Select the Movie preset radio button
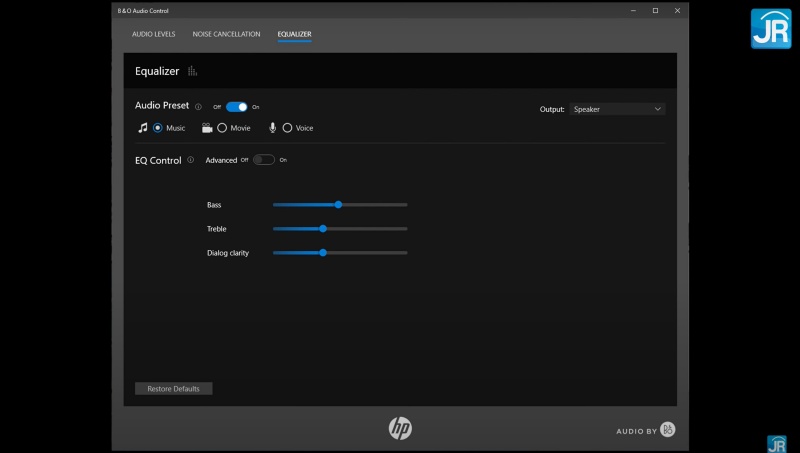Screen dimensions: 800x453 (222, 128)
